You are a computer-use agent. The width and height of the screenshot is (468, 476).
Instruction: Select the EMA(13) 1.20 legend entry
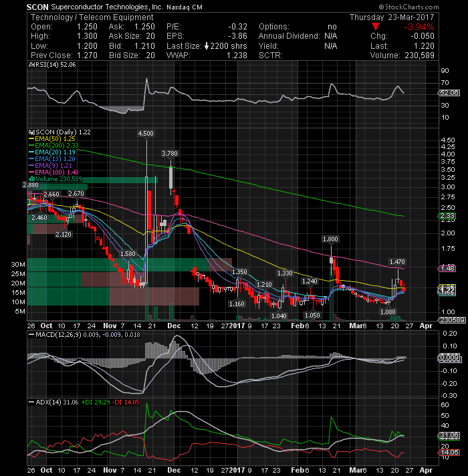click(x=55, y=158)
